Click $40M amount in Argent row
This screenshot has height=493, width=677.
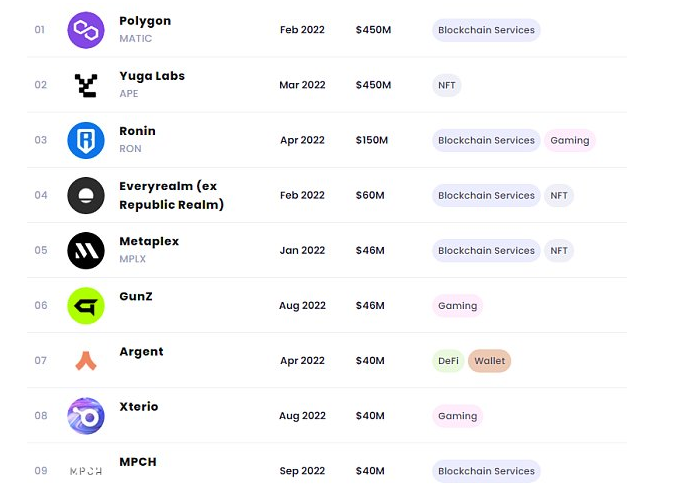point(370,361)
